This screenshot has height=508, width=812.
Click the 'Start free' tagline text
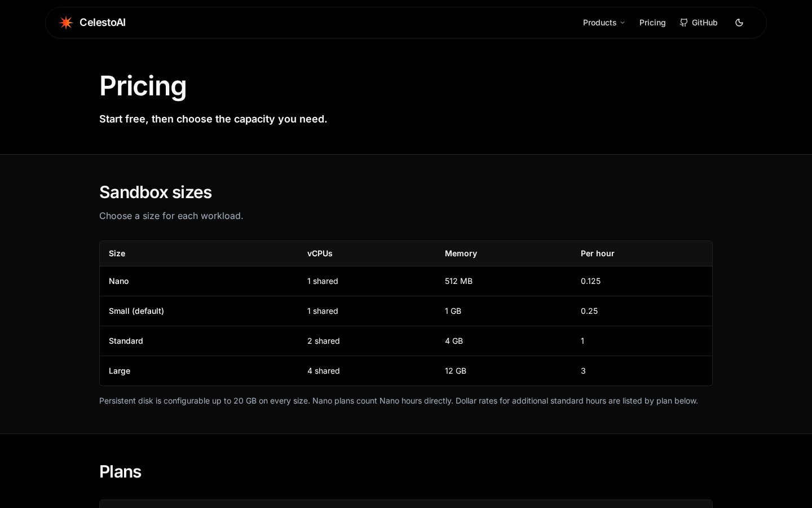point(213,119)
